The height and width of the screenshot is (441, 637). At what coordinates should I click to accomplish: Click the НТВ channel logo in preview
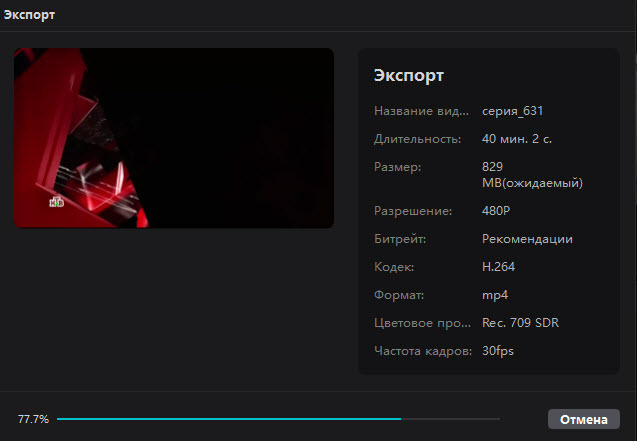56,202
